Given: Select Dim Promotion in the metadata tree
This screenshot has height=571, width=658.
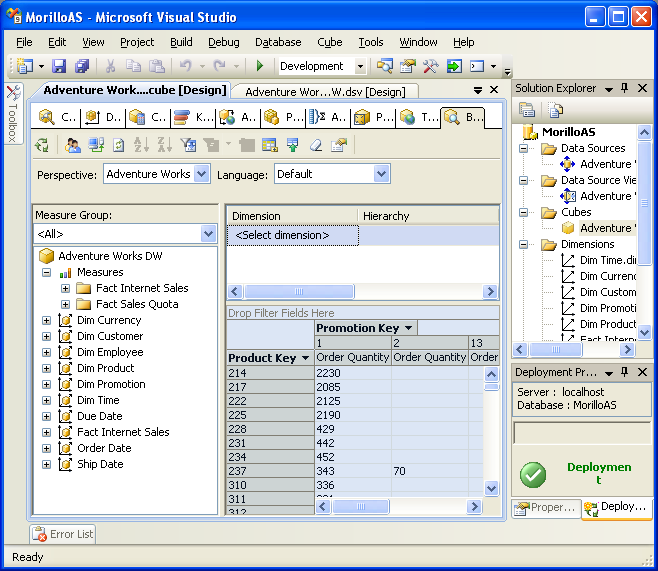Looking at the screenshot, I should (x=111, y=384).
